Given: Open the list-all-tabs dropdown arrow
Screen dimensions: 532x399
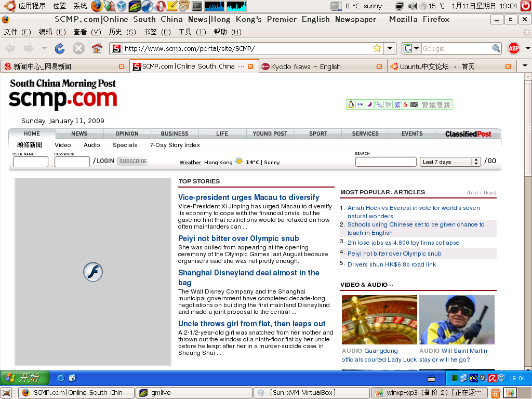Looking at the screenshot, I should pyautogui.click(x=525, y=65).
